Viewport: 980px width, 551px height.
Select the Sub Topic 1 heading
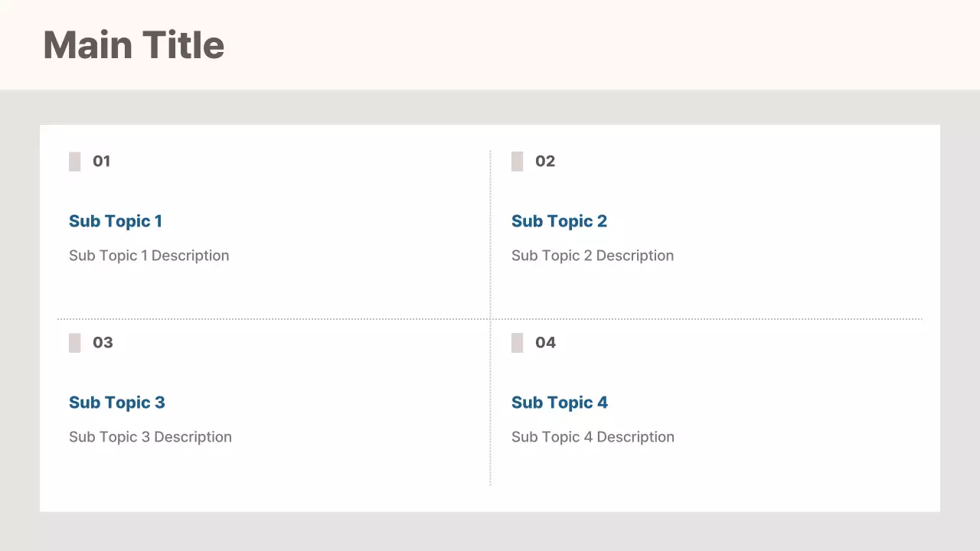(116, 221)
